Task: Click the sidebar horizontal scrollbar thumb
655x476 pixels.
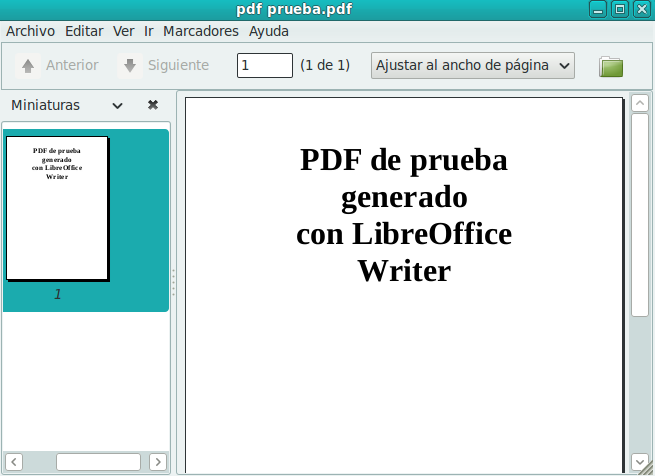Action: pos(99,462)
